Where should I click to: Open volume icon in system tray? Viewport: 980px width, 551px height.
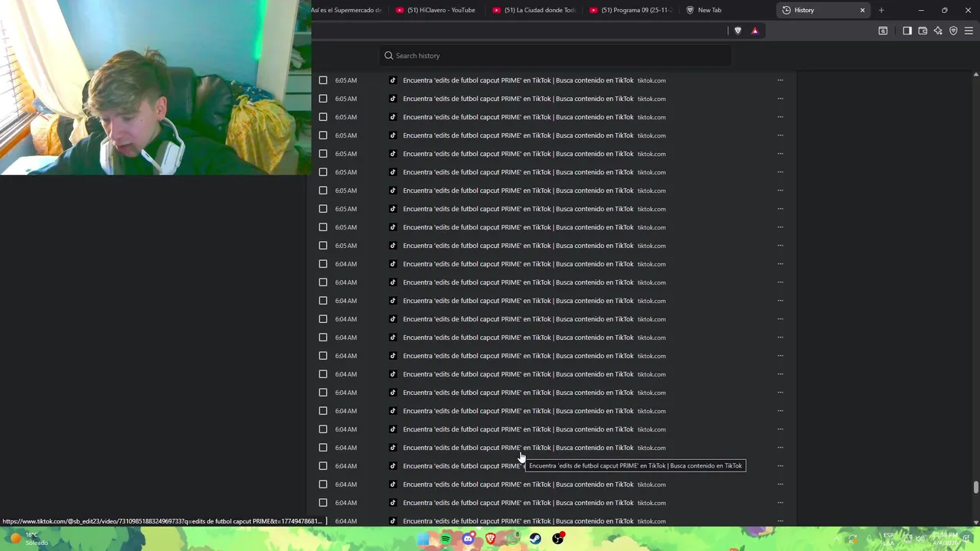click(x=920, y=539)
